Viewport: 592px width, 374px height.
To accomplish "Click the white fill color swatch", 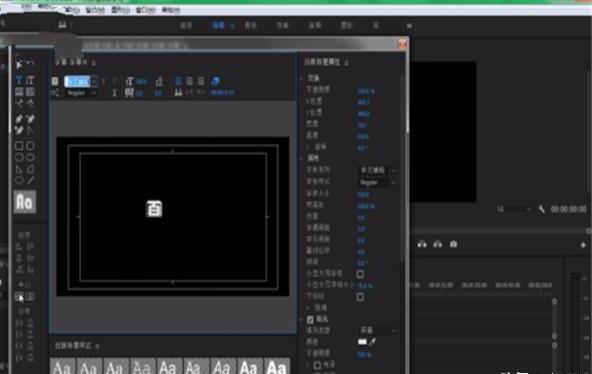I will [362, 342].
